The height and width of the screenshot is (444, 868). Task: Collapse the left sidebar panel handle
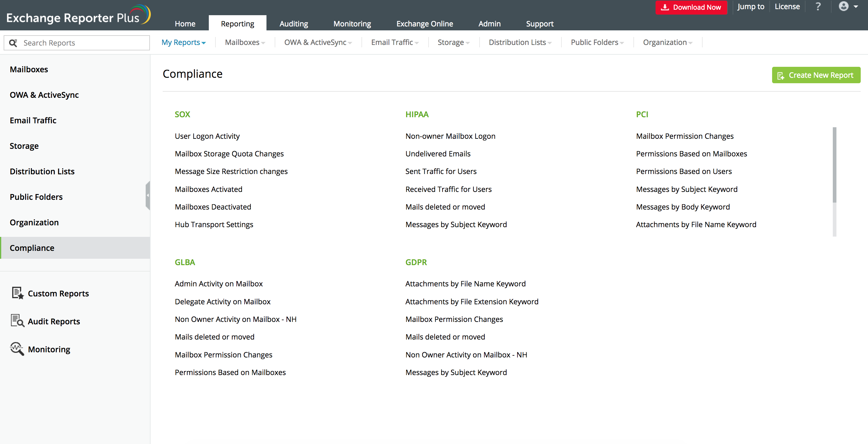point(147,195)
